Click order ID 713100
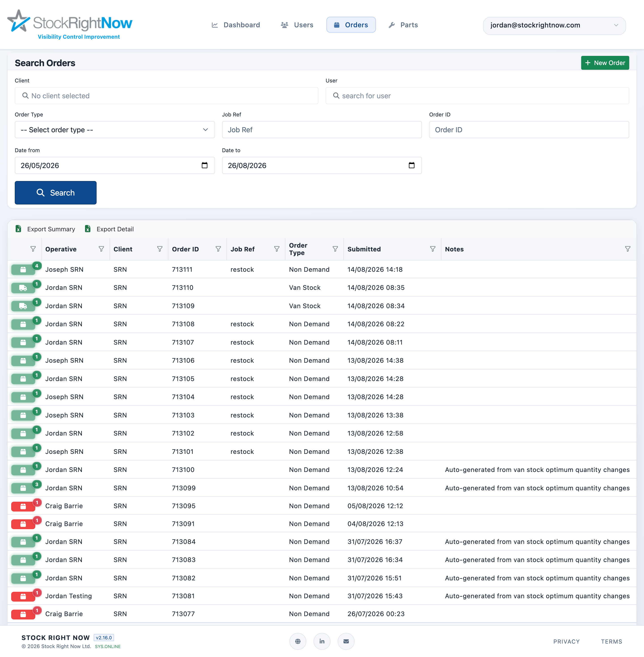The height and width of the screenshot is (657, 644). (x=183, y=470)
